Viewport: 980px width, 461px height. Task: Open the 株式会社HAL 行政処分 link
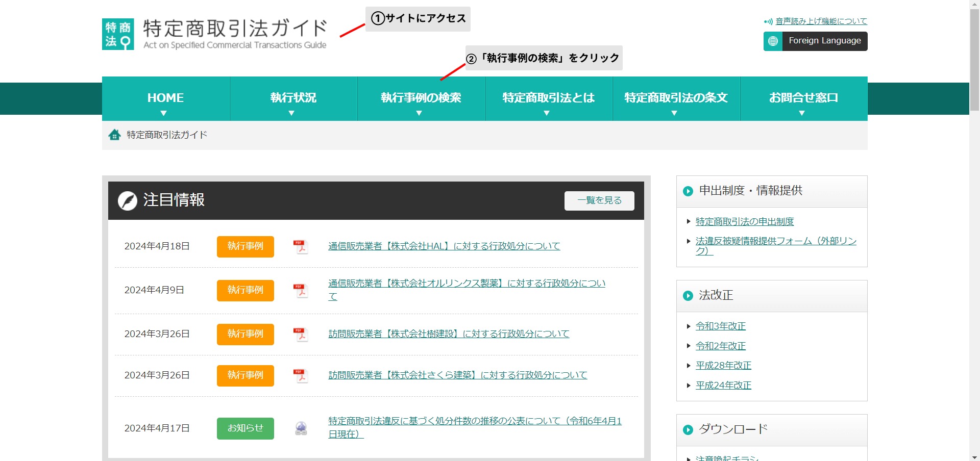(444, 246)
